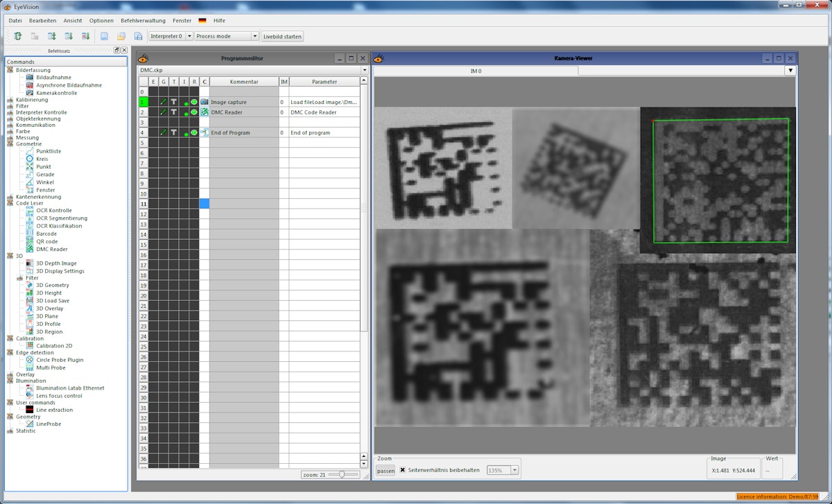Open the Interpreter 0 dropdown

[x=189, y=36]
